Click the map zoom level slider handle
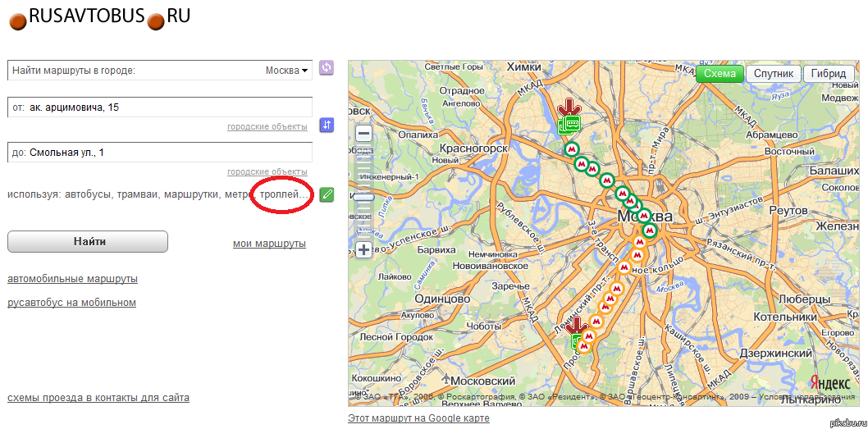This screenshot has width=868, height=429. [363, 197]
